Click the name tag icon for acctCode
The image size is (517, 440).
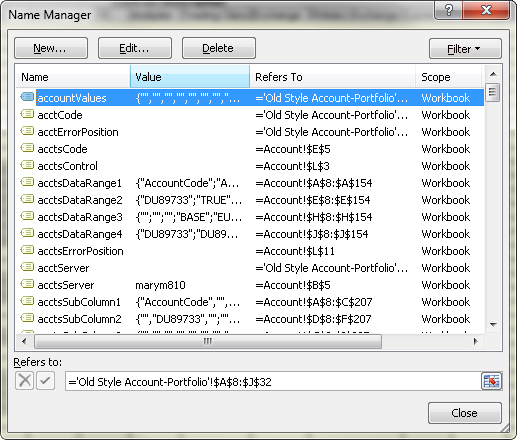27,114
